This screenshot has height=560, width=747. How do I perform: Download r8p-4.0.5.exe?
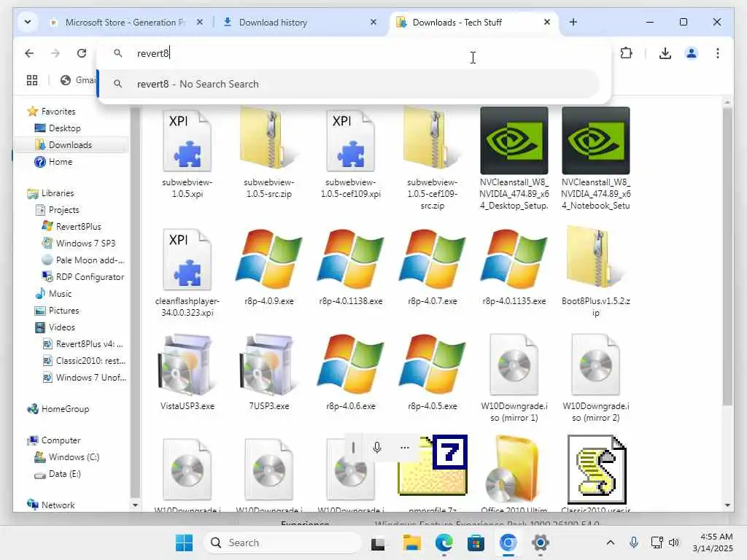432,373
